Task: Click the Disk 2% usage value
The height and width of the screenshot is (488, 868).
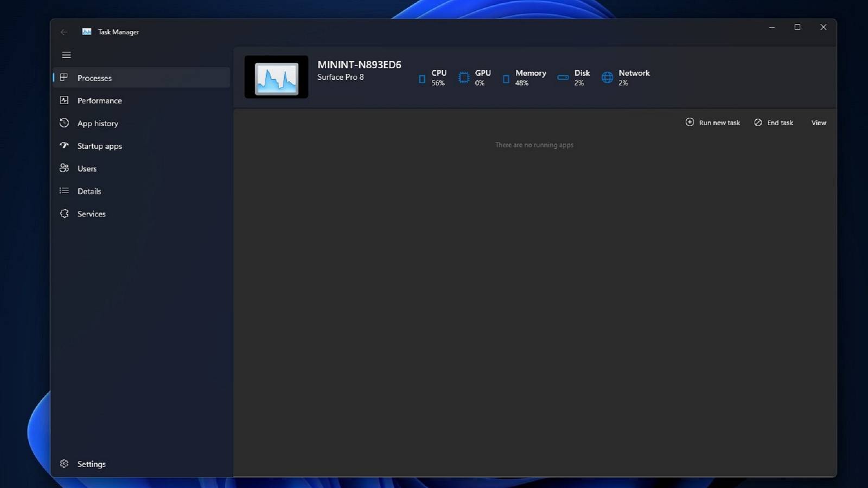Action: point(579,83)
